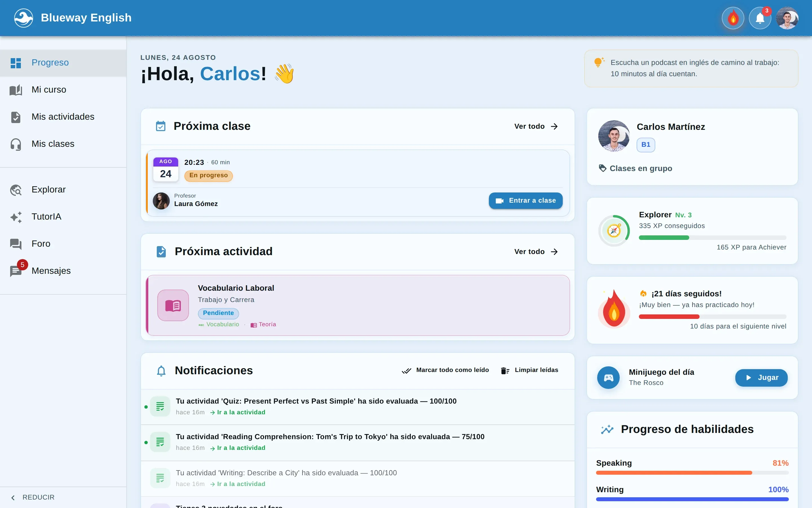Open Ir a la actividad for Quiz notification
This screenshot has height=508, width=812.
tap(238, 412)
